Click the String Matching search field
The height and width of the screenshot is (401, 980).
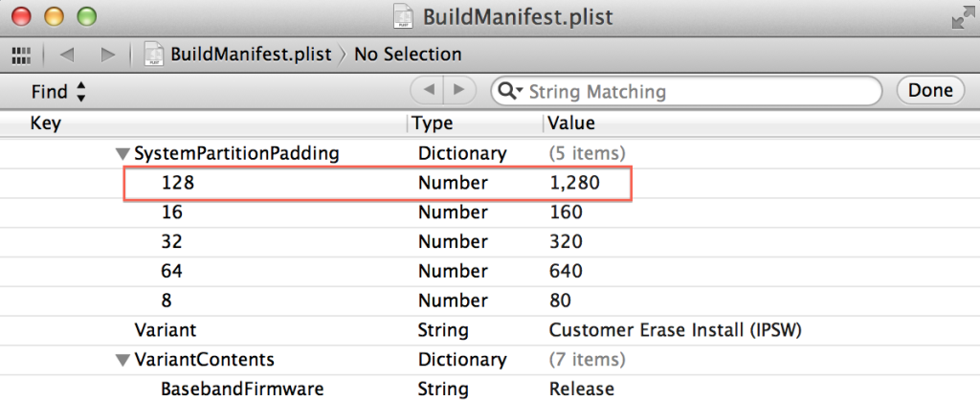click(x=699, y=92)
